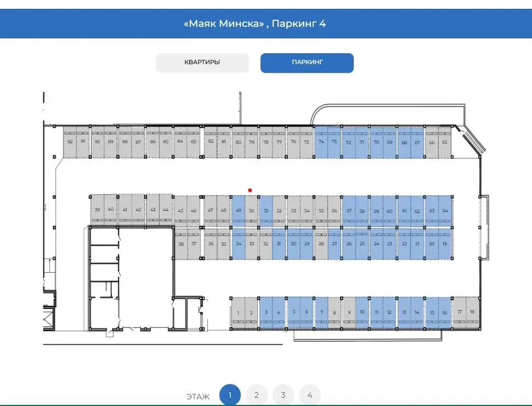Choose parking spot 27

pyautogui.click(x=335, y=243)
